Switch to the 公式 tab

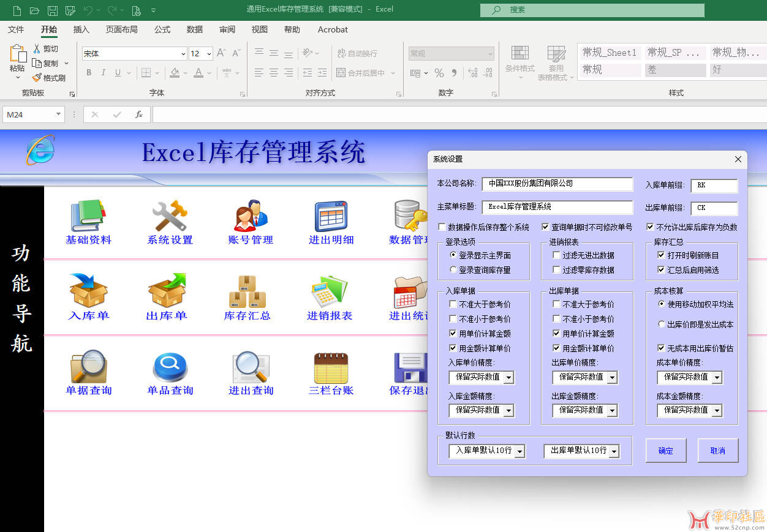[162, 29]
